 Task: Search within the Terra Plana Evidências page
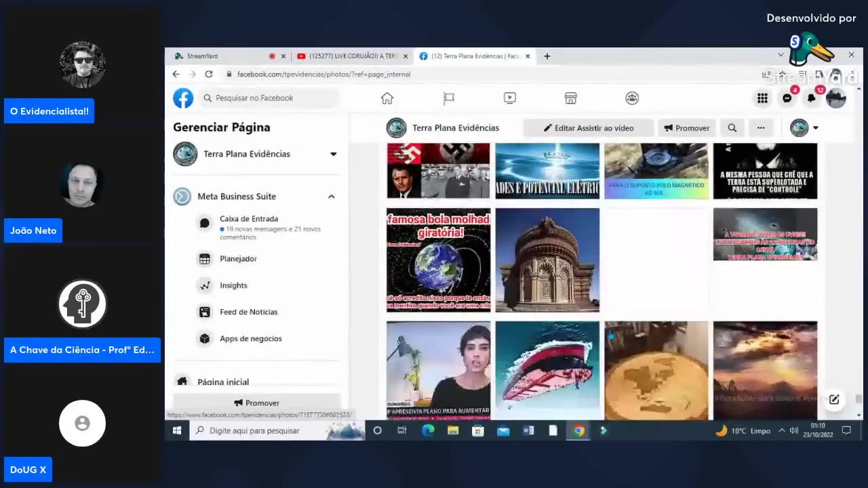point(732,127)
